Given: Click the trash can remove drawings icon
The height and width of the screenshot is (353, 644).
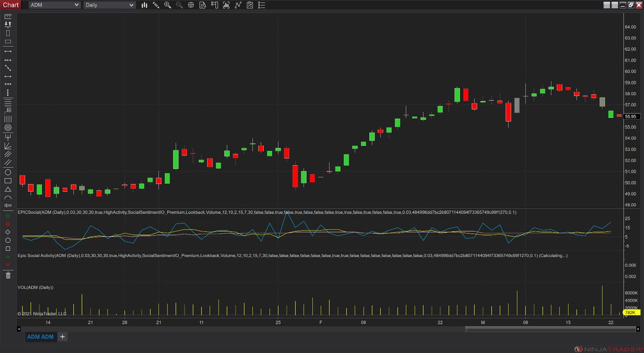Looking at the screenshot, I should (x=8, y=275).
